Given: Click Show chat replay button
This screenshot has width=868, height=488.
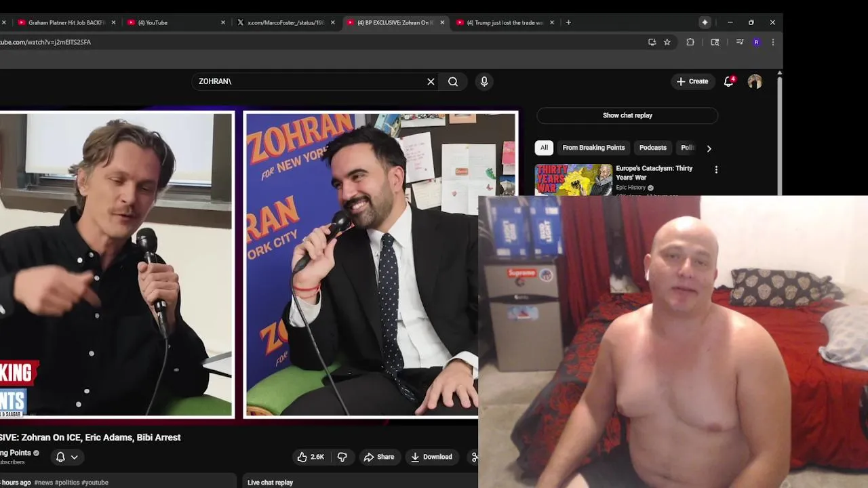Looking at the screenshot, I should point(627,115).
